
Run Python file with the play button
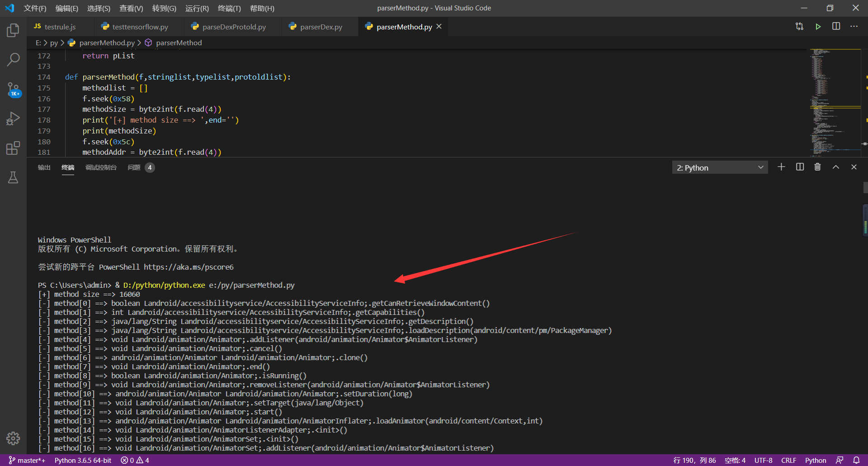pyautogui.click(x=818, y=27)
